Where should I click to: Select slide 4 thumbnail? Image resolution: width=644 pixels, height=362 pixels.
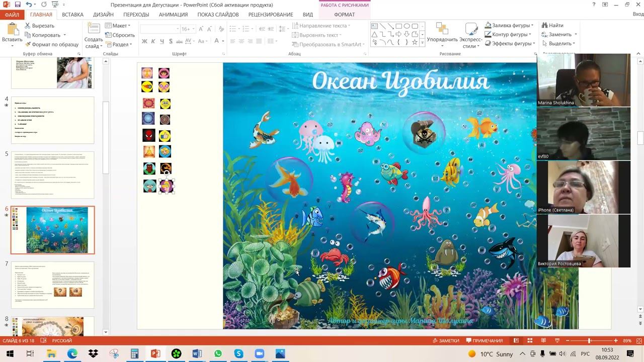[x=52, y=120]
